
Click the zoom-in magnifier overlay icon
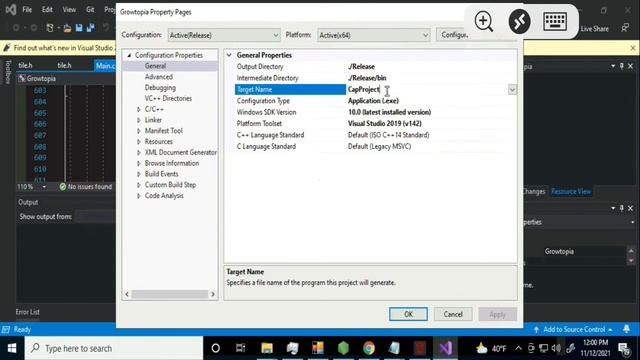click(484, 21)
